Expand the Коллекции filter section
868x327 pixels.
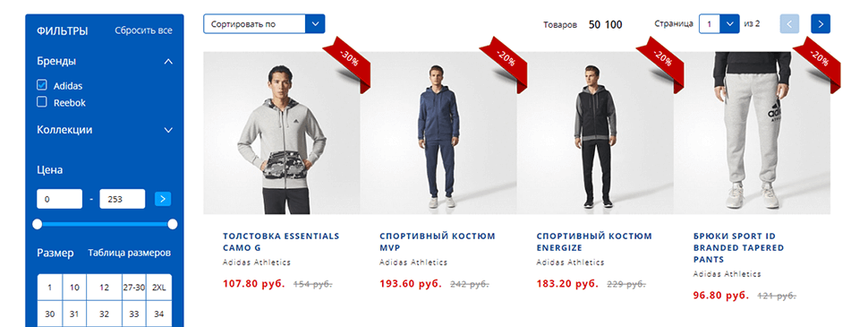[169, 130]
